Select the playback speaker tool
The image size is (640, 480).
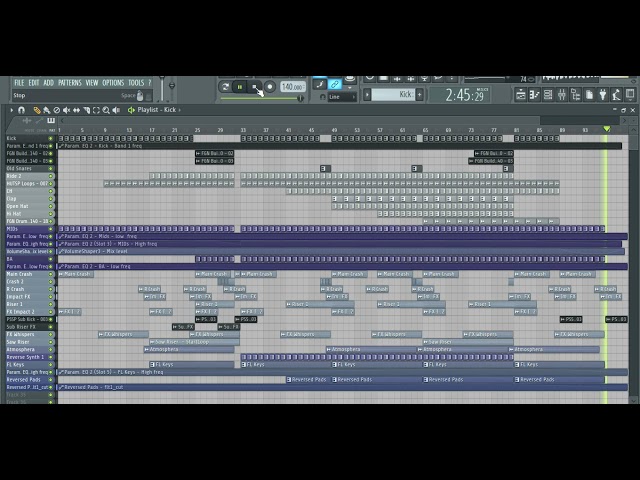[x=116, y=110]
